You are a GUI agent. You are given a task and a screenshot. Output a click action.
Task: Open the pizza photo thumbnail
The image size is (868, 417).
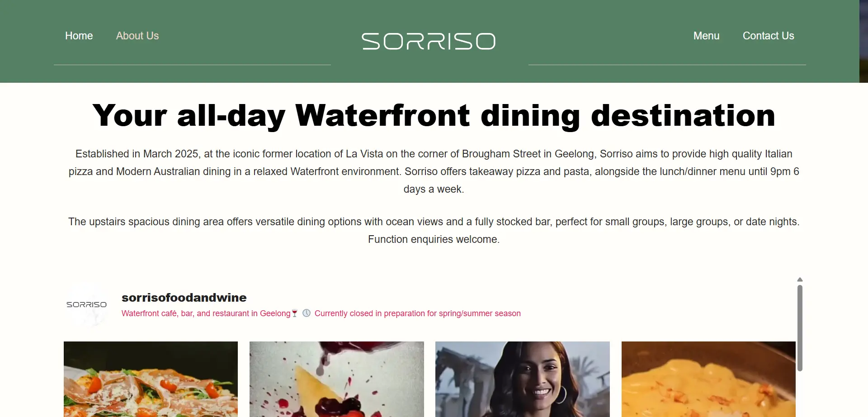(151, 379)
